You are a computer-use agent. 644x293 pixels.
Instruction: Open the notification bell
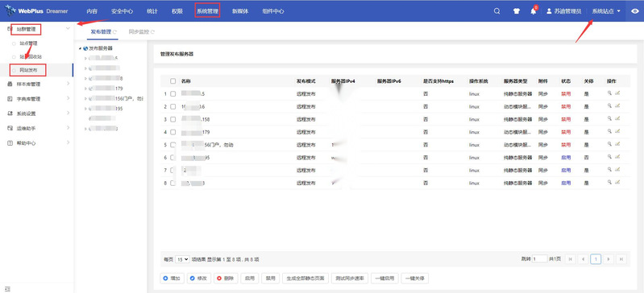click(x=533, y=11)
